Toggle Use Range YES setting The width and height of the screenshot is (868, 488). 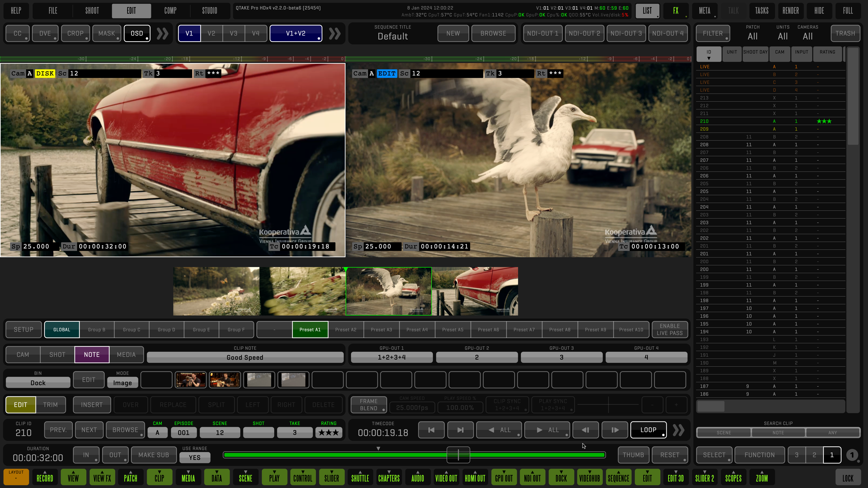[x=194, y=457]
